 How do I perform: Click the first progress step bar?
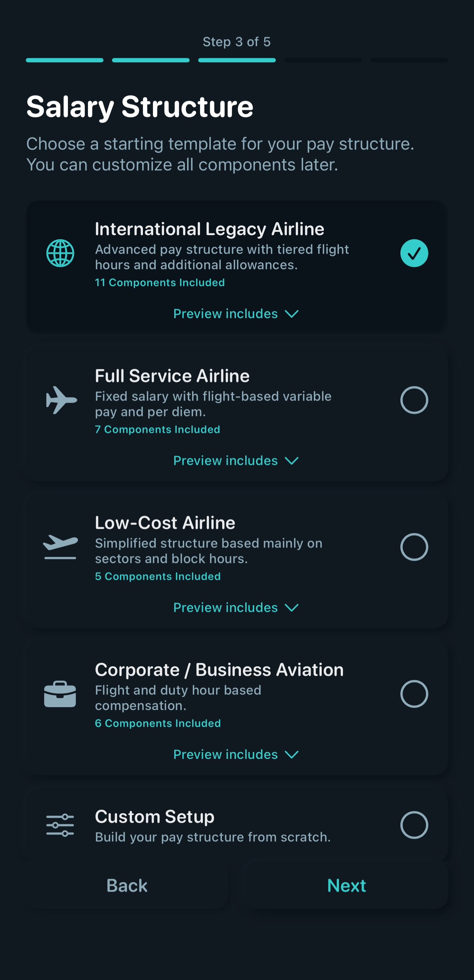(x=65, y=60)
